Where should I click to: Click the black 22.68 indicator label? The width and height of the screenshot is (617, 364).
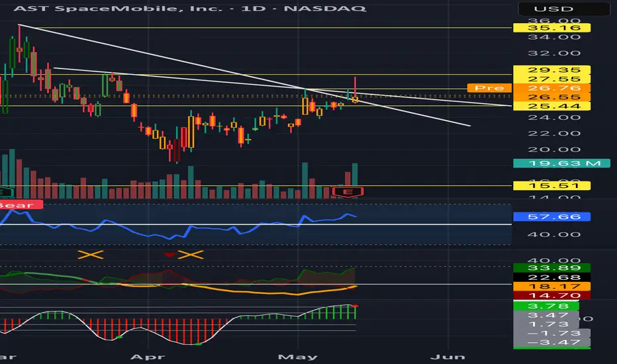(551, 277)
